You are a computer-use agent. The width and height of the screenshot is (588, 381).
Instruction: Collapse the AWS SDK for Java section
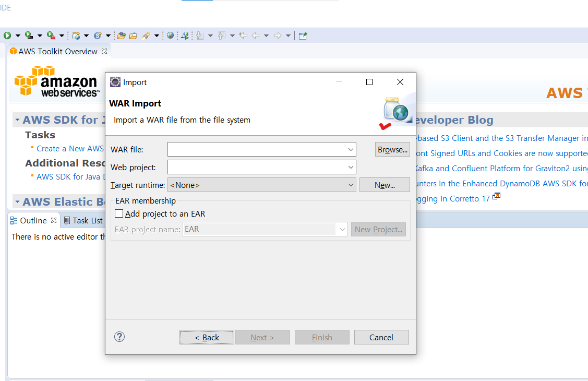(x=17, y=120)
